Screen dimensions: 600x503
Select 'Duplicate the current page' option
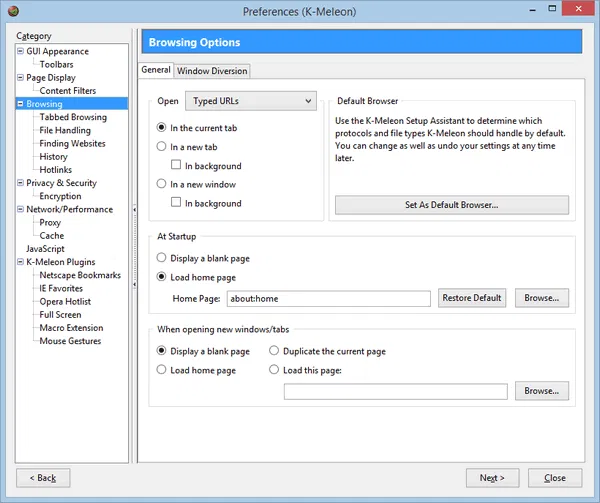(275, 352)
